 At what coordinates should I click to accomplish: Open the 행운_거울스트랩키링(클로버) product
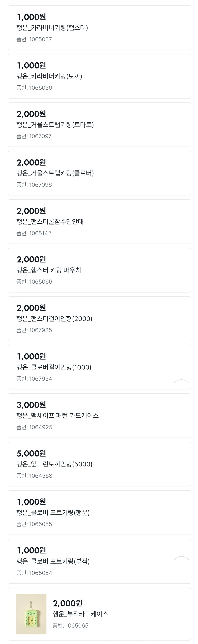coord(55,173)
